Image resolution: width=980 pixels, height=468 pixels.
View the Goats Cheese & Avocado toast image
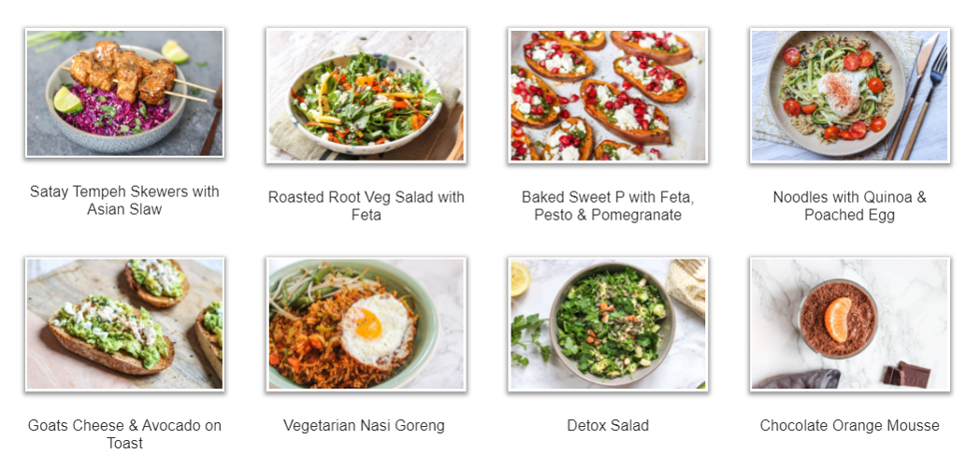[124, 324]
